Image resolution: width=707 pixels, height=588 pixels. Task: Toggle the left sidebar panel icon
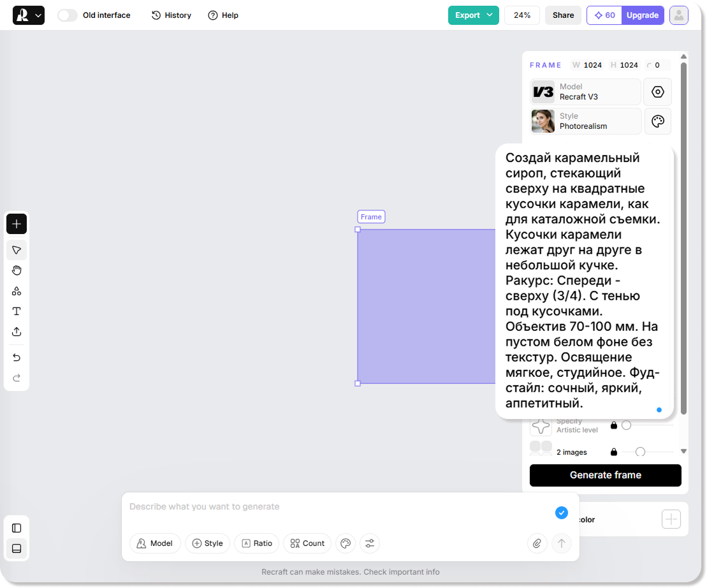tap(17, 528)
